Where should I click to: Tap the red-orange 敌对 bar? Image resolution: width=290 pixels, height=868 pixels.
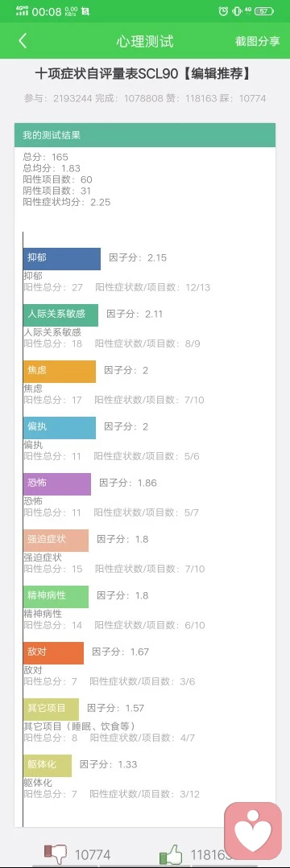53,652
